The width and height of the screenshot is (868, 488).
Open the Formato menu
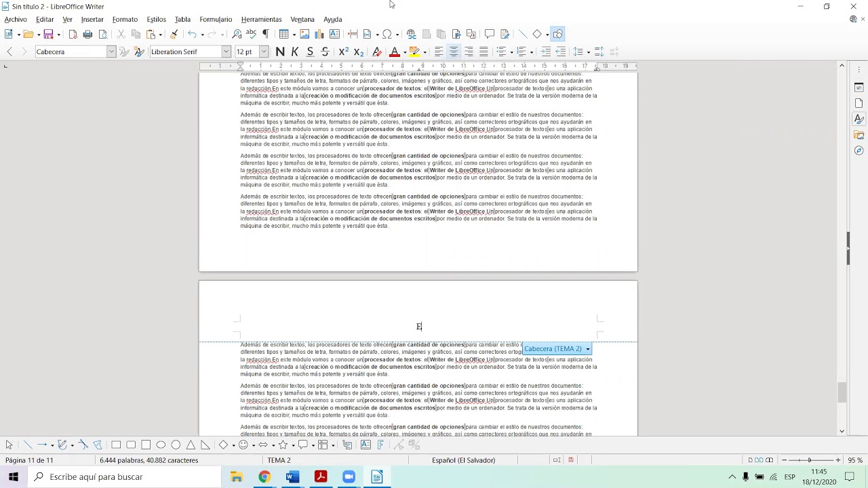pos(125,19)
